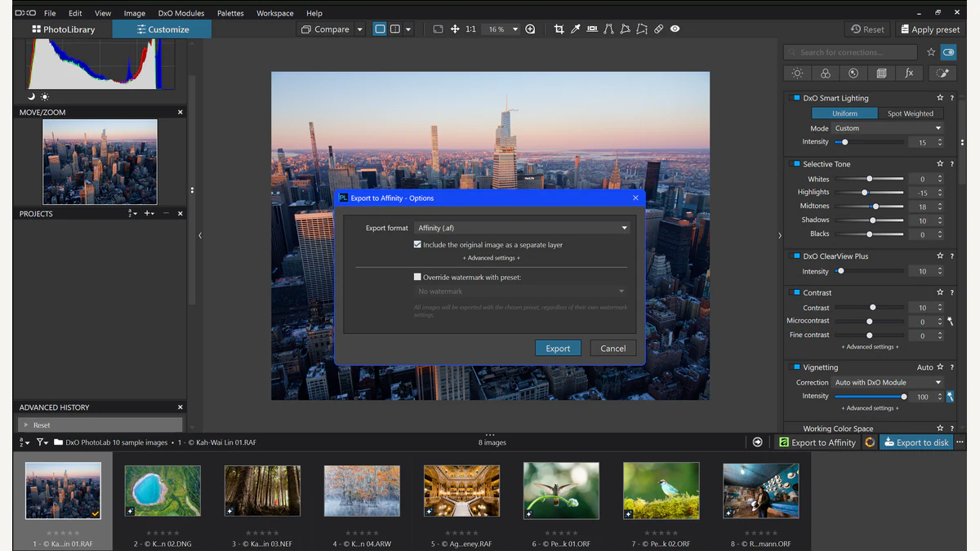Fit image to screen icon
Viewport: 980px width, 551px height.
438,29
